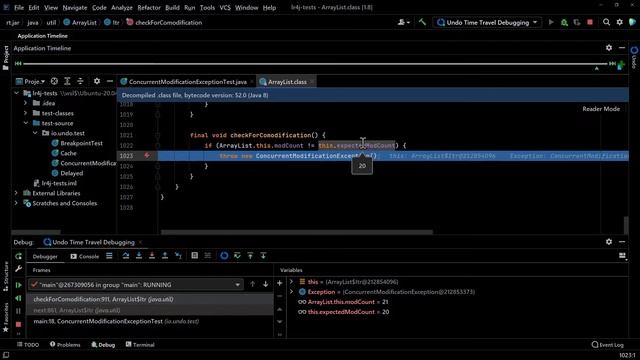
Task: Click the Run play button in the toolbar
Action: tap(551, 22)
